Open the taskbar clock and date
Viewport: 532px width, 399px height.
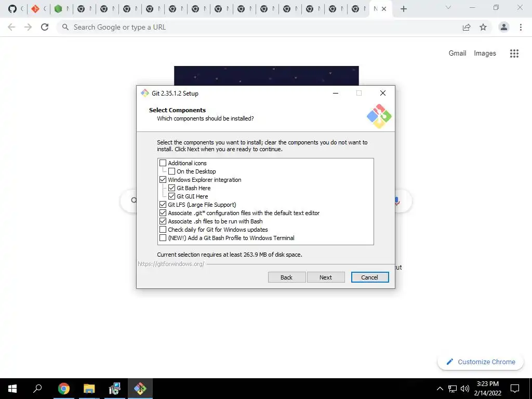point(488,389)
